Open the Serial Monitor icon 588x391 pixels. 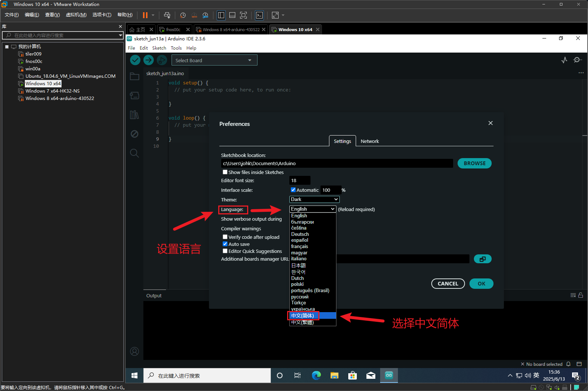click(x=577, y=60)
